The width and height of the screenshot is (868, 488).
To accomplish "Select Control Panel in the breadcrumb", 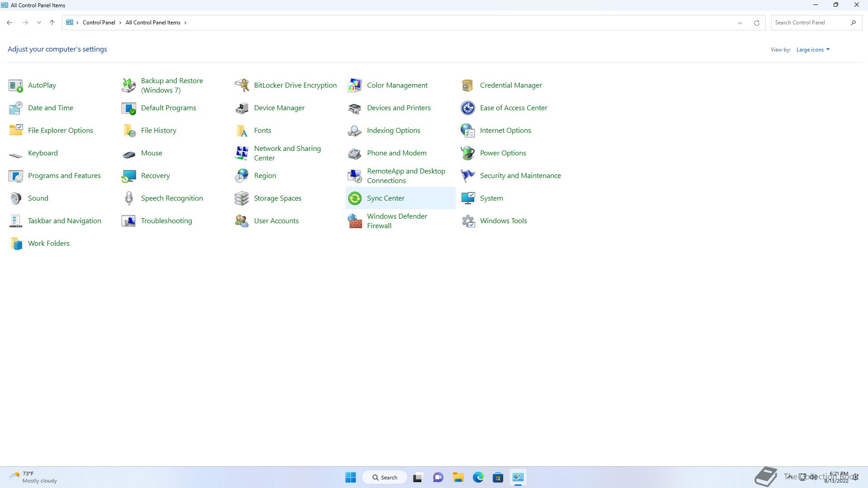I will [x=99, y=23].
